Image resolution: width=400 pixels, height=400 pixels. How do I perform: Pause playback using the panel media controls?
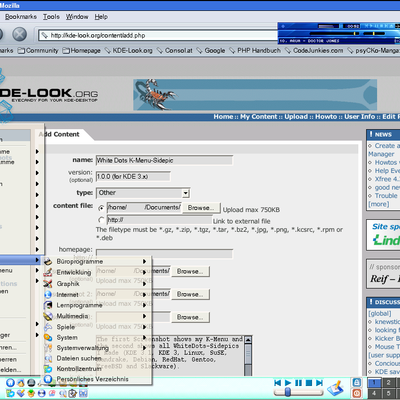(298, 383)
